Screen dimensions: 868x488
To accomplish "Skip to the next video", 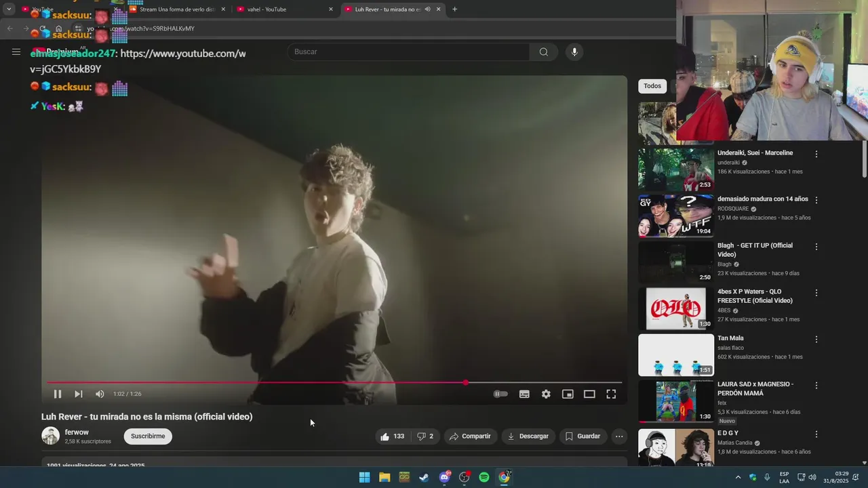I will 79,394.
